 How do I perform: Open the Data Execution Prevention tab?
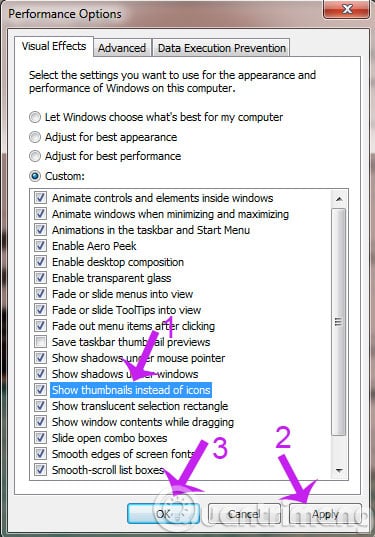222,48
